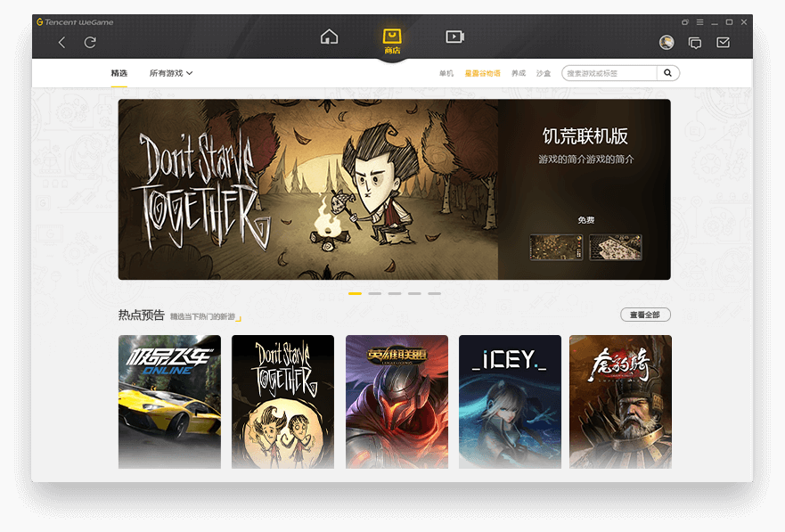This screenshot has height=532, width=785.
Task: View the first banner screenshot thumbnail
Action: pos(556,247)
